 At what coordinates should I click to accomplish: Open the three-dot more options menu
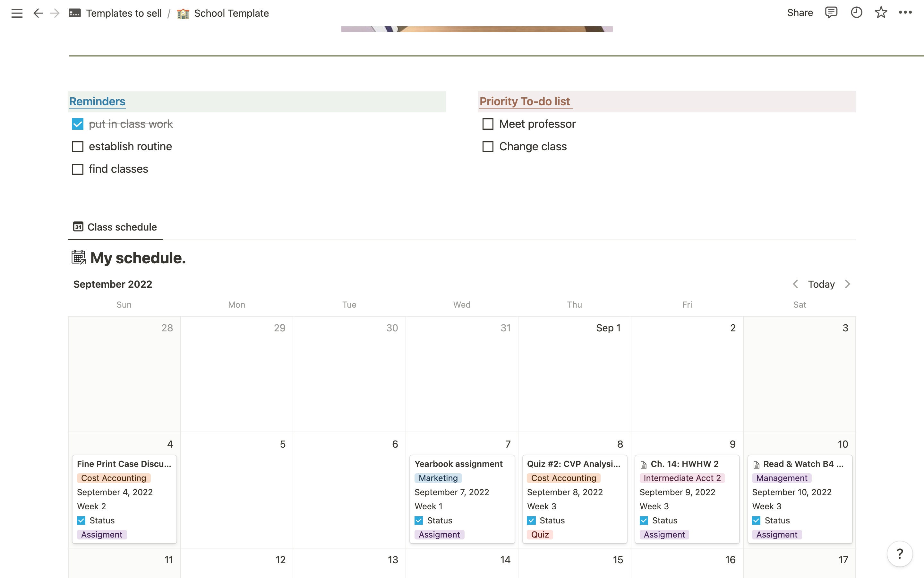click(x=905, y=13)
